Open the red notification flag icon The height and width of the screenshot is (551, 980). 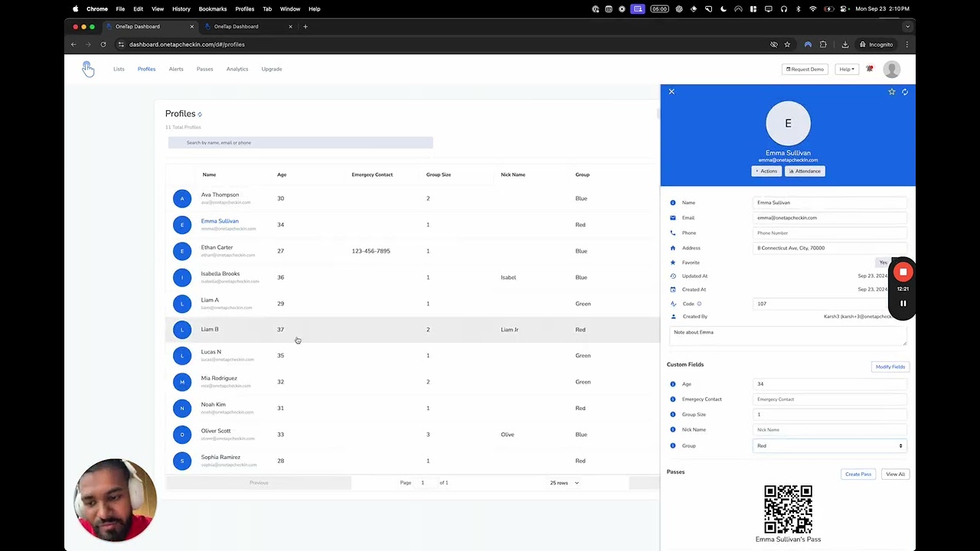pyautogui.click(x=870, y=69)
